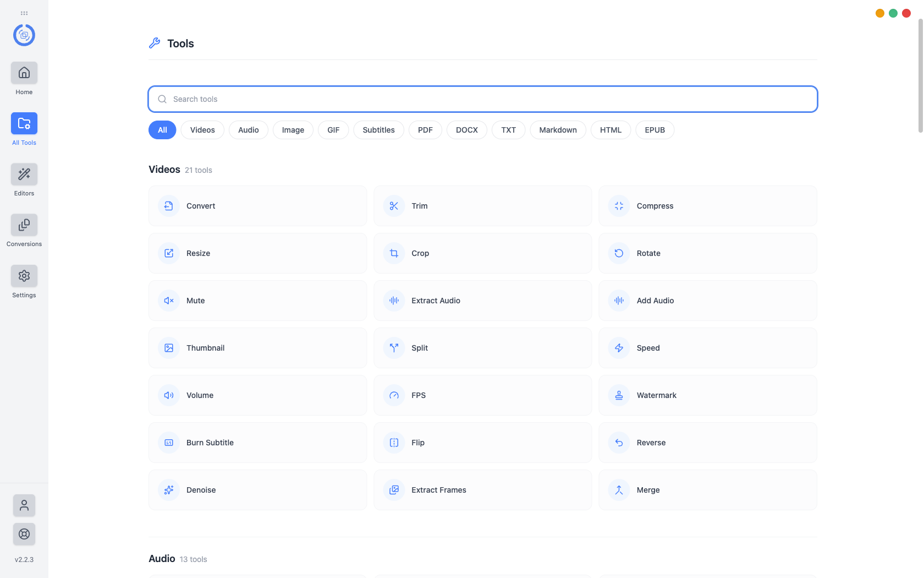Screen dimensions: 924x578
Task: Filter tools by Markdown
Action: (x=558, y=130)
